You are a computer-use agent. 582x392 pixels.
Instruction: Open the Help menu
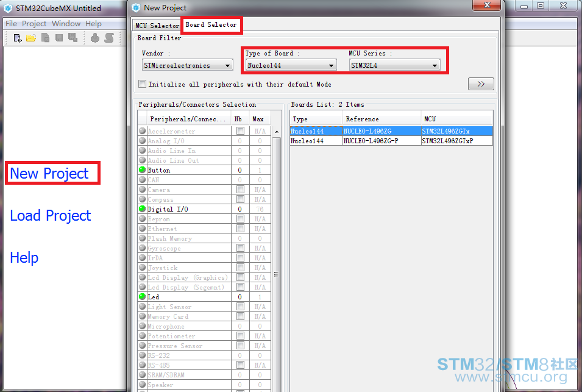pyautogui.click(x=93, y=24)
